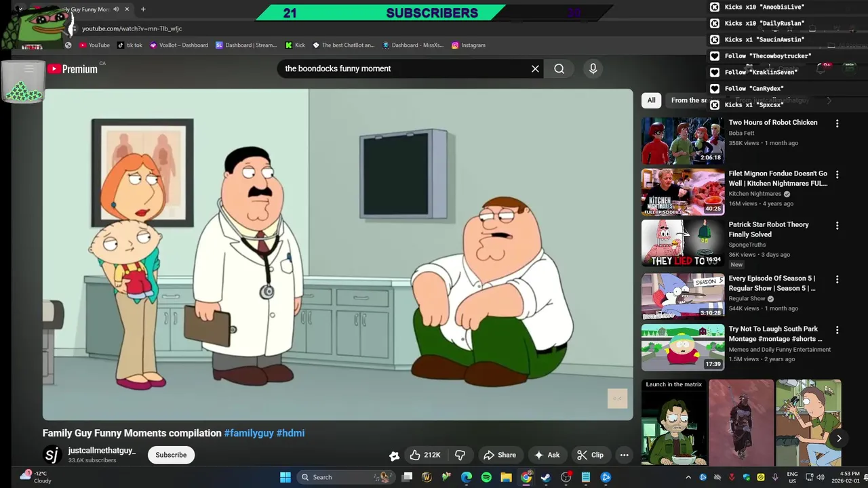868x488 pixels.
Task: Switch to Chrome in the taskbar
Action: [526, 477]
